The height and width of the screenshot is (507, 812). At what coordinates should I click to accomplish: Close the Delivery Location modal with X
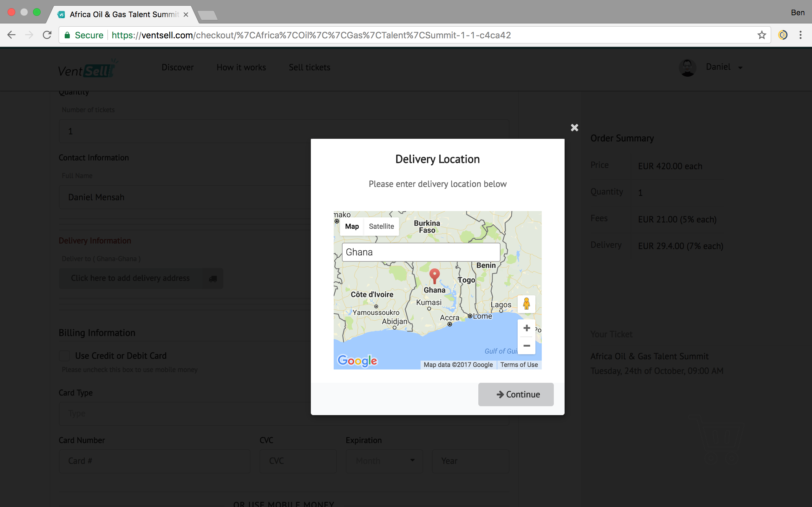point(574,127)
